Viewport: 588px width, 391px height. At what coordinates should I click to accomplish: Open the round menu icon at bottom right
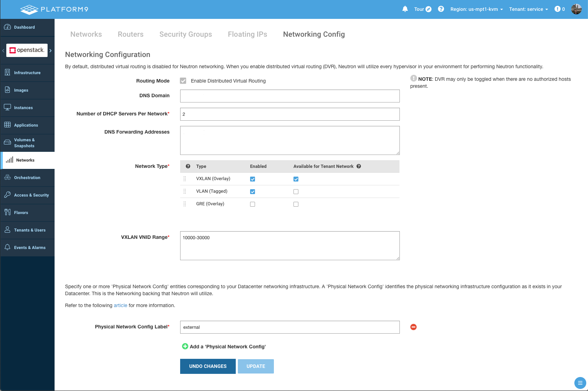[580, 383]
